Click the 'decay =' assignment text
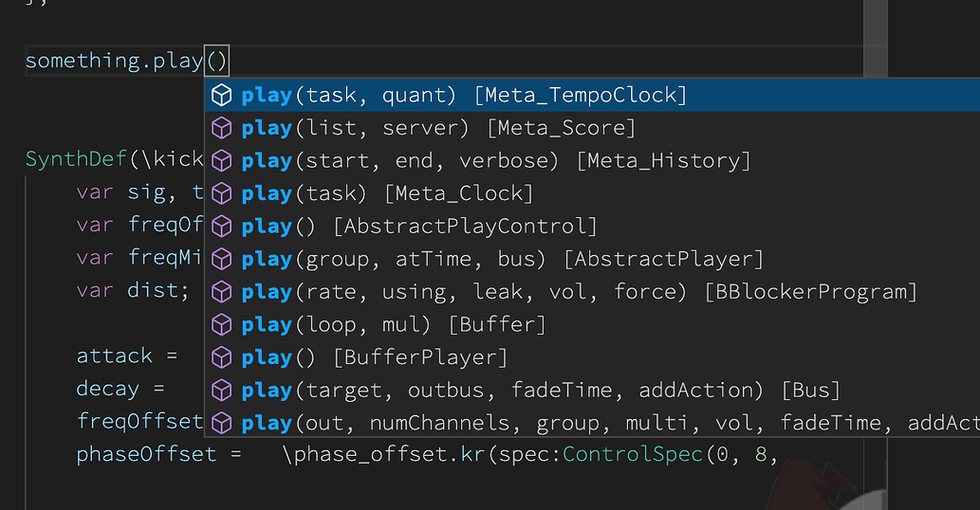The image size is (980, 510). click(x=120, y=390)
